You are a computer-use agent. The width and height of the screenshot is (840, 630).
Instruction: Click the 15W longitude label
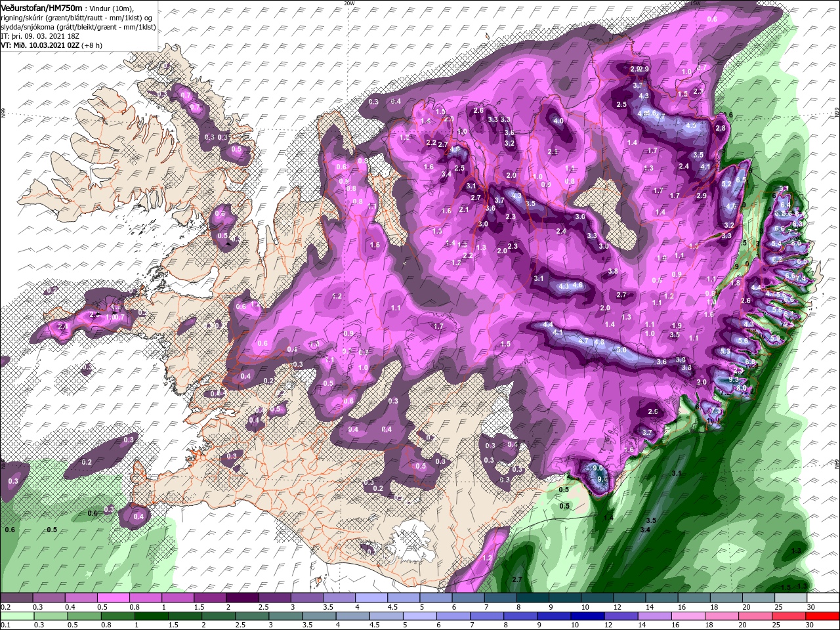(696, 3)
